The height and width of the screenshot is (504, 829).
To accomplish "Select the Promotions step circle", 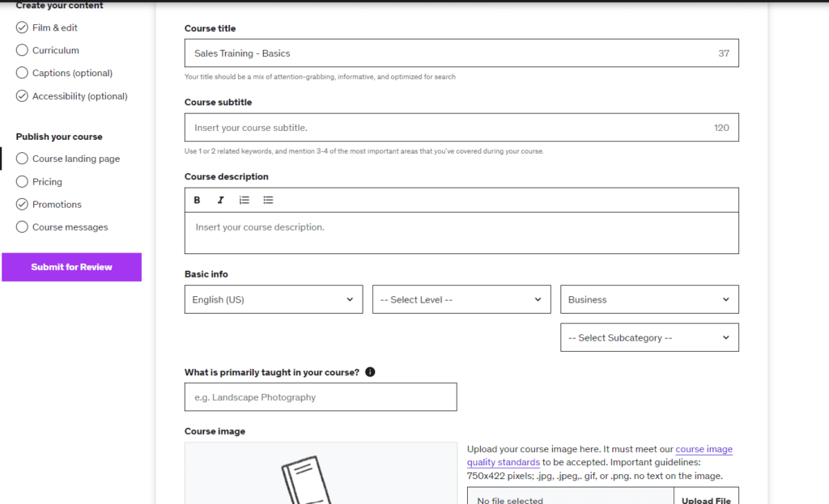I will [x=22, y=205].
